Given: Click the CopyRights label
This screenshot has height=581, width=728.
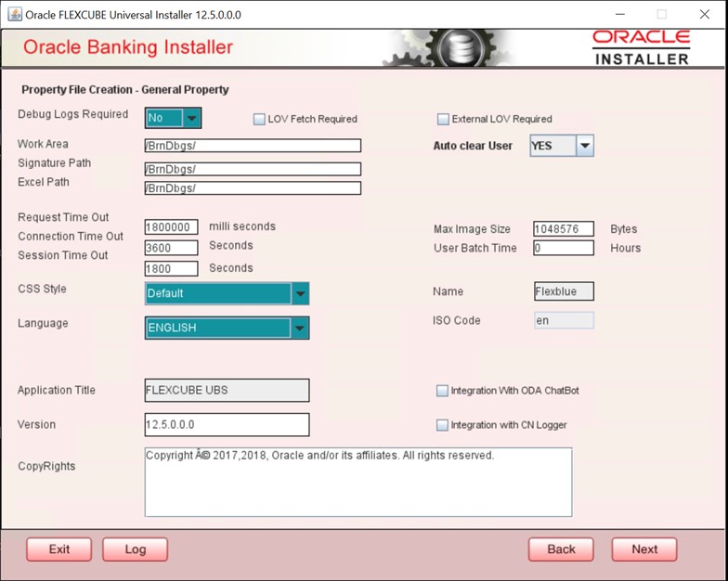Looking at the screenshot, I should click(46, 466).
